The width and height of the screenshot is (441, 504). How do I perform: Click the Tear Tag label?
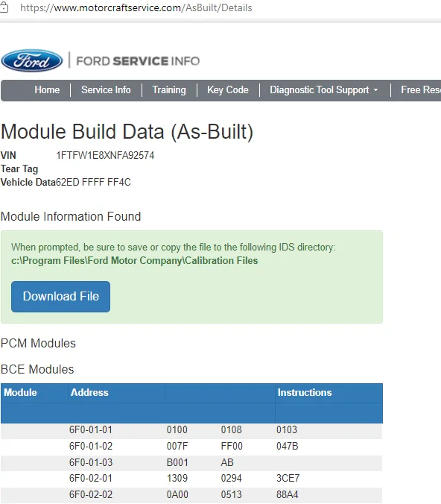point(19,169)
